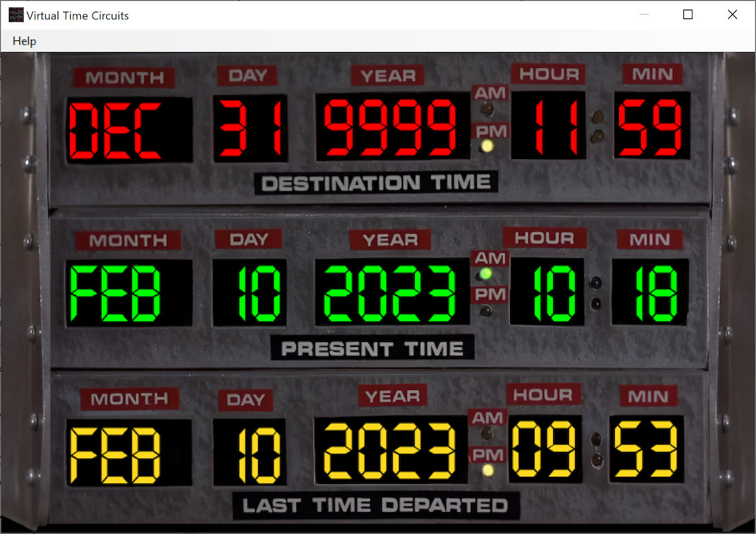Open the Help menu
The width and height of the screenshot is (756, 534).
(x=24, y=41)
